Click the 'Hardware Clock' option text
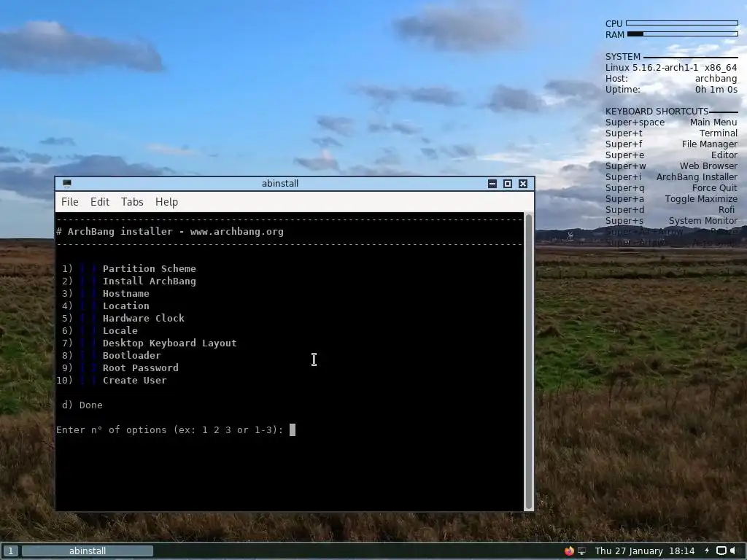 pos(144,318)
